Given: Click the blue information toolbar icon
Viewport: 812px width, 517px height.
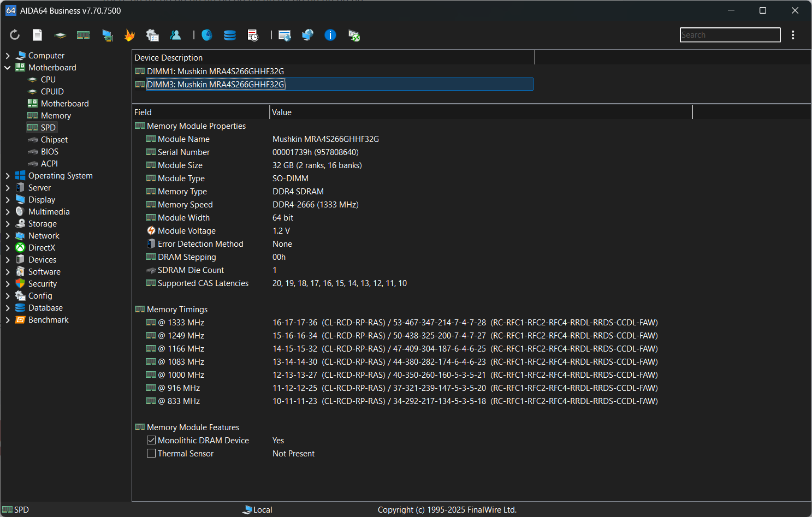Looking at the screenshot, I should (x=330, y=35).
